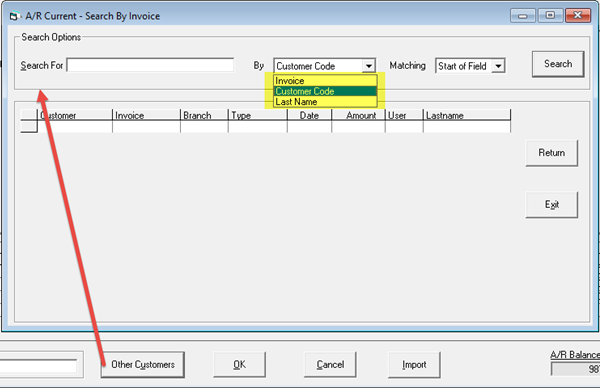Click the Import button
The image size is (600, 388).
pyautogui.click(x=414, y=365)
